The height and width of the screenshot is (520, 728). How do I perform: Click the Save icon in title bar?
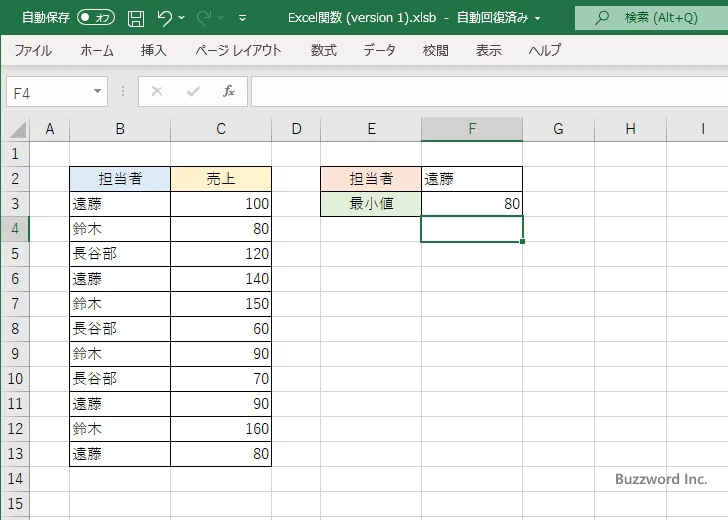pos(136,18)
